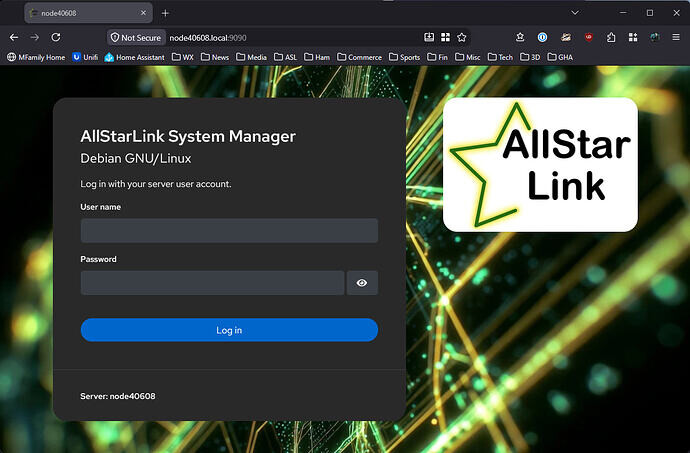Click the orange extension icon in toolbar
This screenshot has height=453, width=690.
tap(566, 37)
